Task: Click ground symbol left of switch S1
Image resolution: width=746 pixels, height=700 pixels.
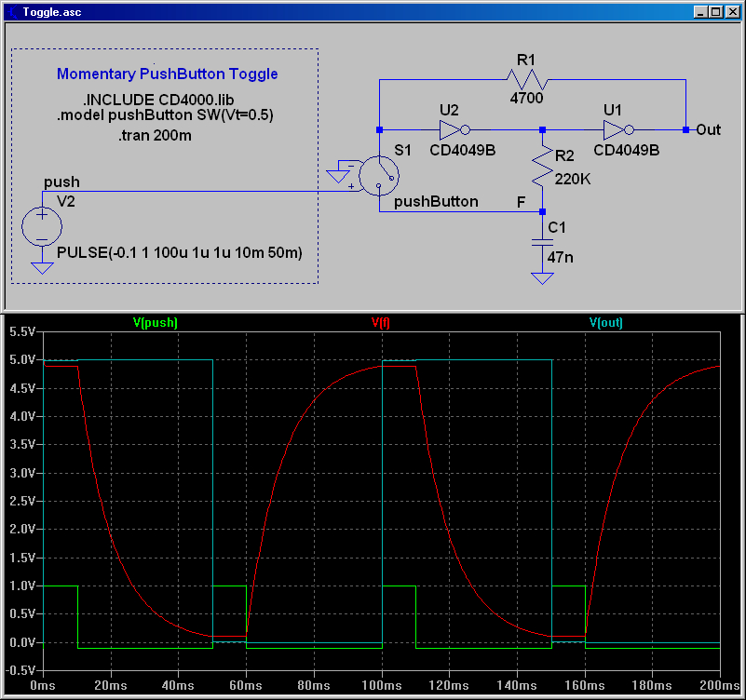Action: [x=338, y=177]
